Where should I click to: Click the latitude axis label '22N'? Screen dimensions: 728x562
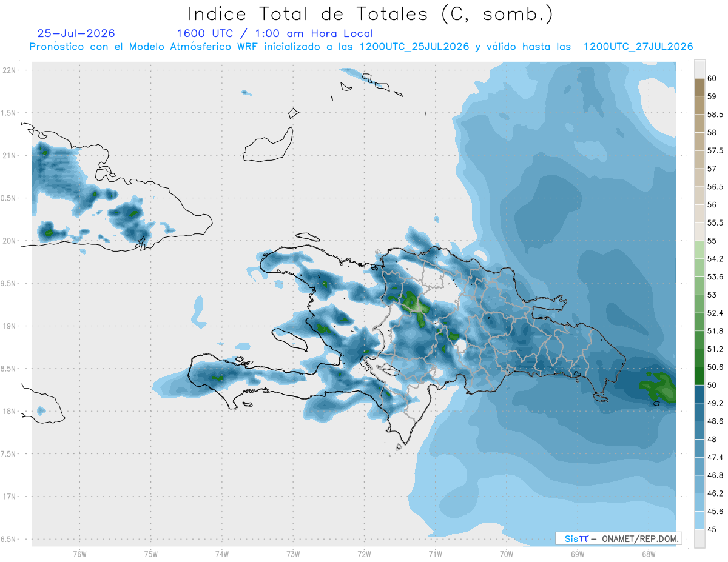click(8, 70)
